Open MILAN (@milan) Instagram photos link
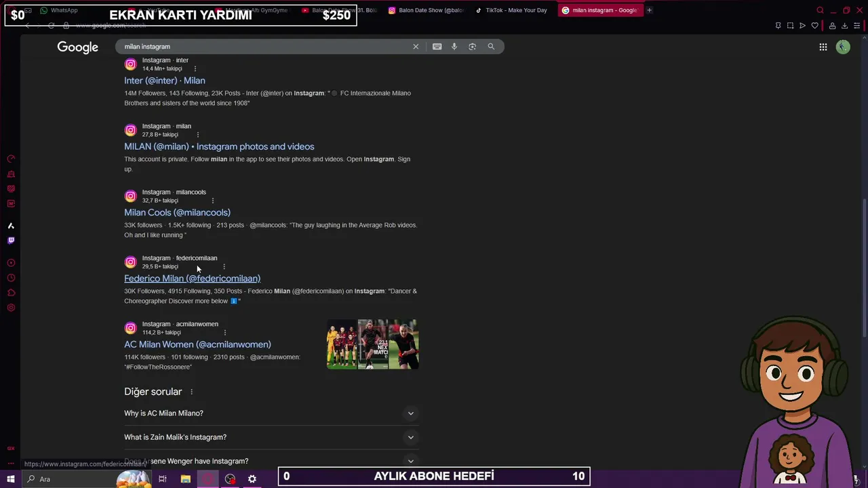Screen dimensions: 868x488 [219, 146]
